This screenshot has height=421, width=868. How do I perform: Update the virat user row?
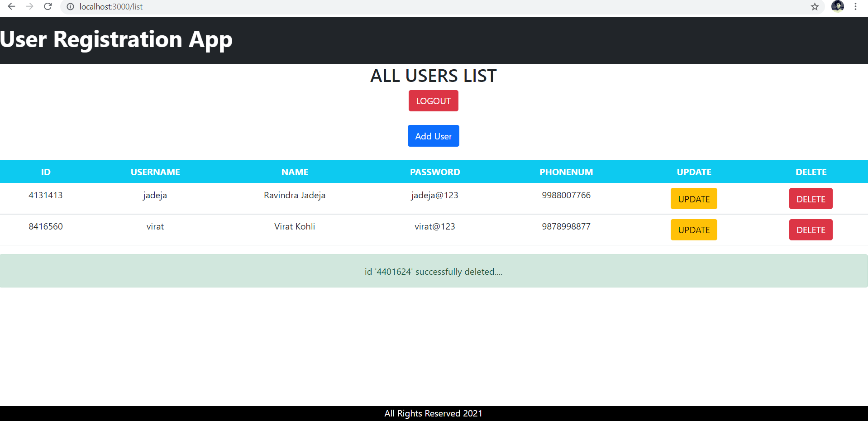pyautogui.click(x=694, y=230)
